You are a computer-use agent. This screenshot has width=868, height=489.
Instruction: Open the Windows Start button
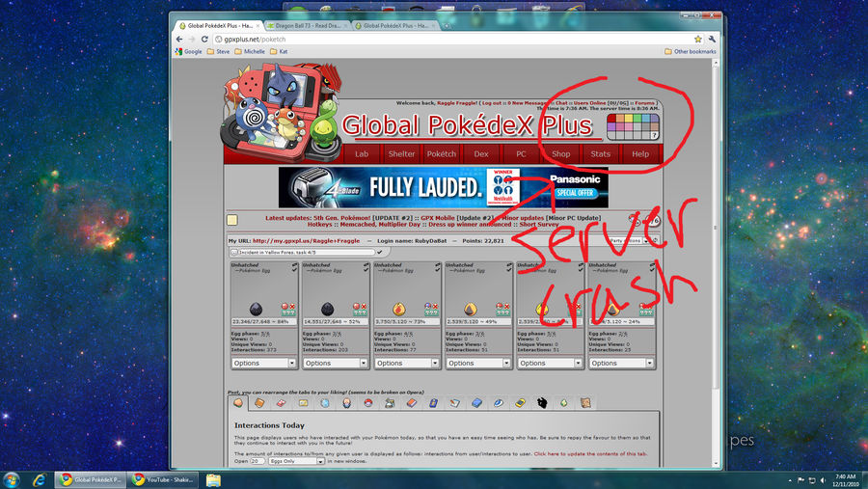(x=11, y=479)
